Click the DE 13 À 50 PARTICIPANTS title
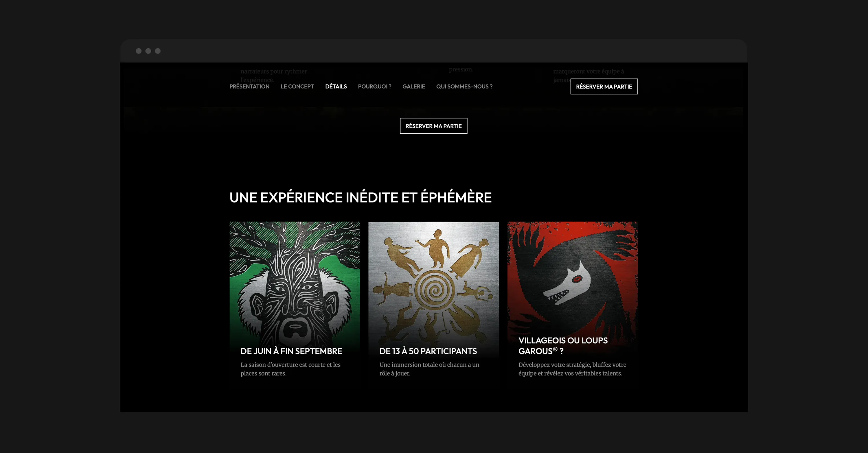 428,351
